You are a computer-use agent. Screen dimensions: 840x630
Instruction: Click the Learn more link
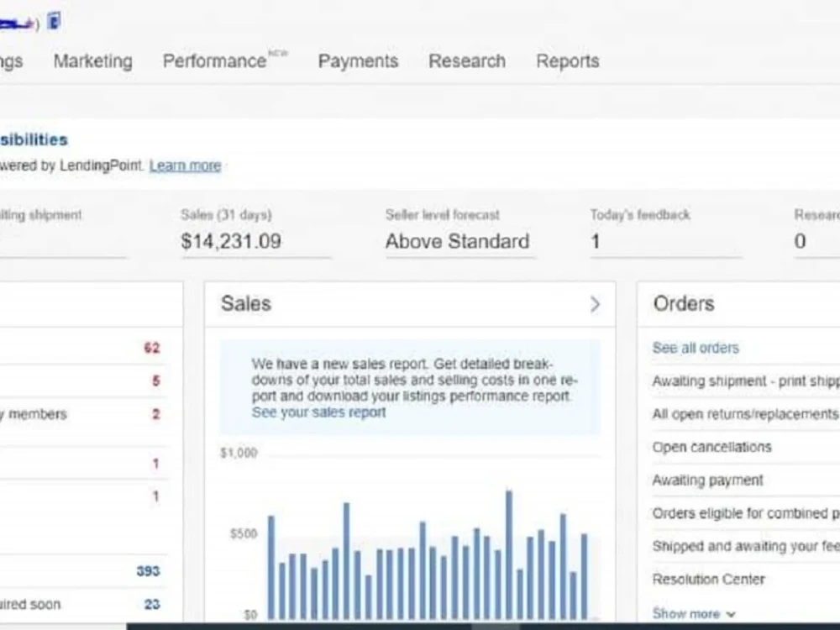click(x=185, y=165)
